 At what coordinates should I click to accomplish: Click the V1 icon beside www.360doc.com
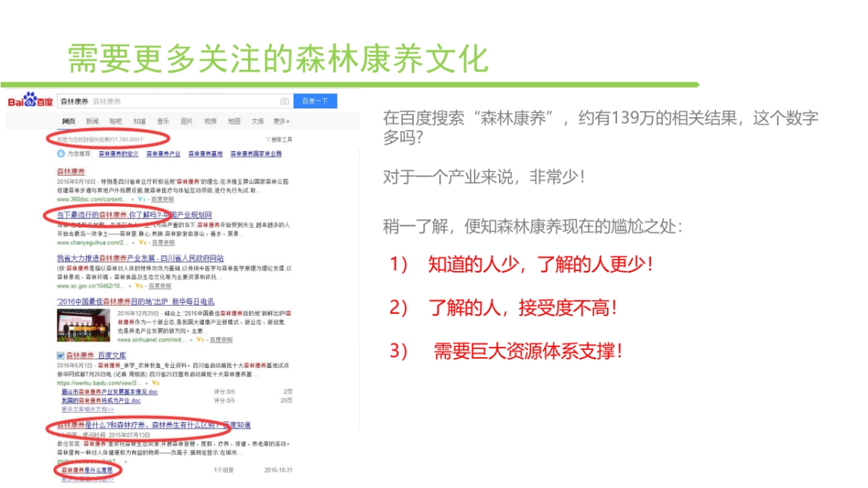point(140,200)
